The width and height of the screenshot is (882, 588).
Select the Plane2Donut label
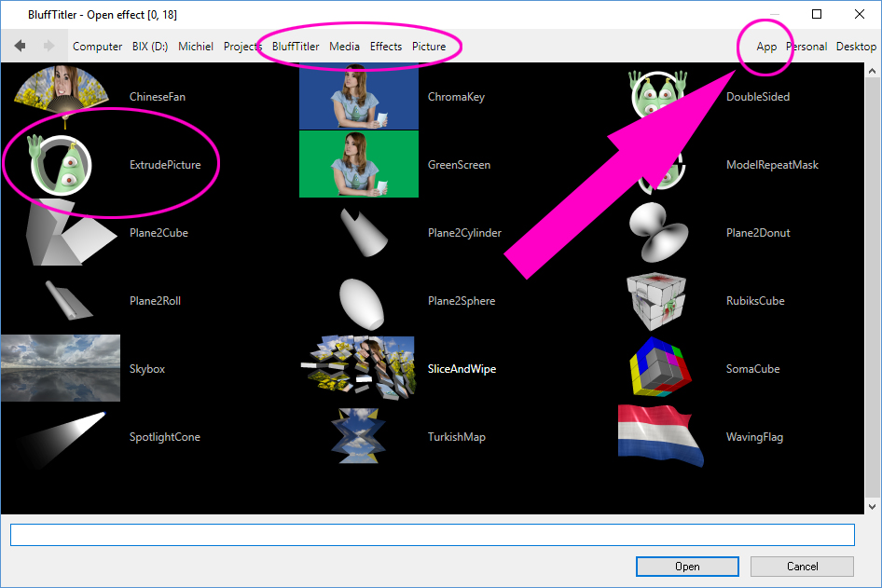point(758,233)
